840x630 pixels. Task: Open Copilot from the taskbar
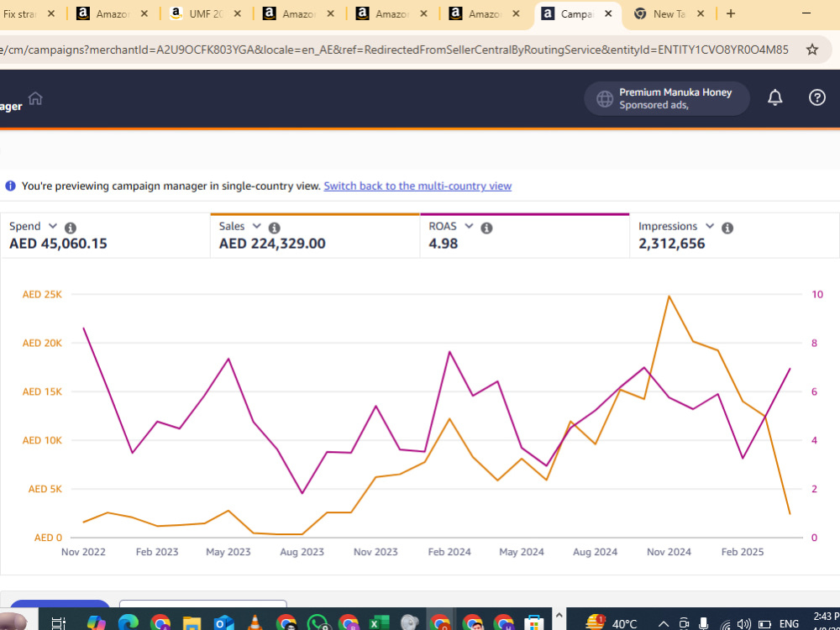[97, 622]
